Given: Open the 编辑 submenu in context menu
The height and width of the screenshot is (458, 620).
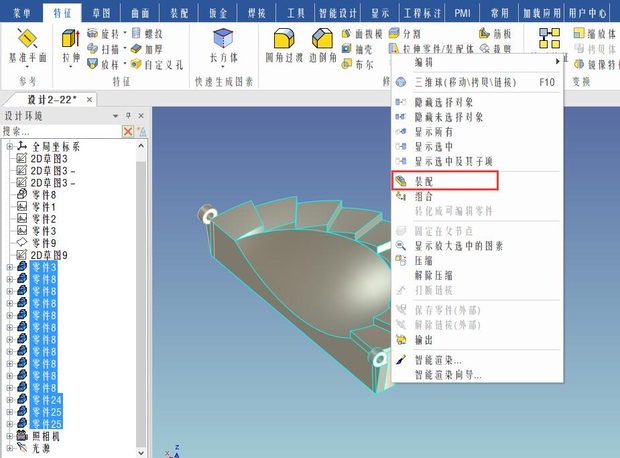Looking at the screenshot, I should pos(477,62).
